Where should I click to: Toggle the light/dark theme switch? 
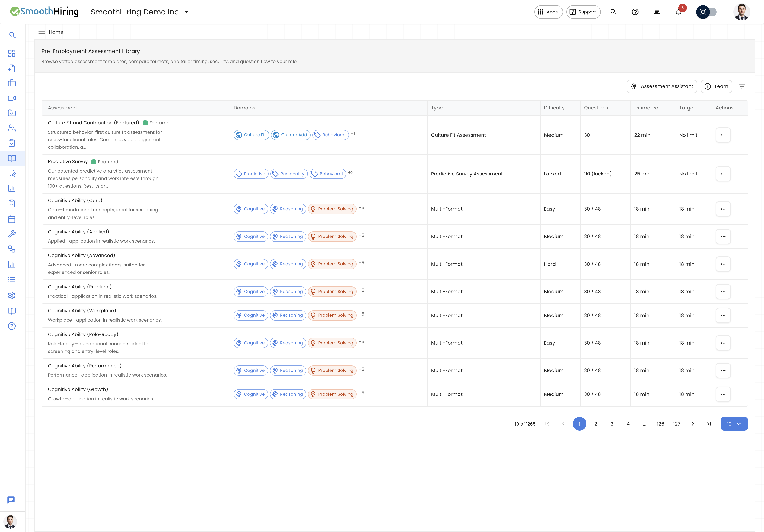click(706, 12)
